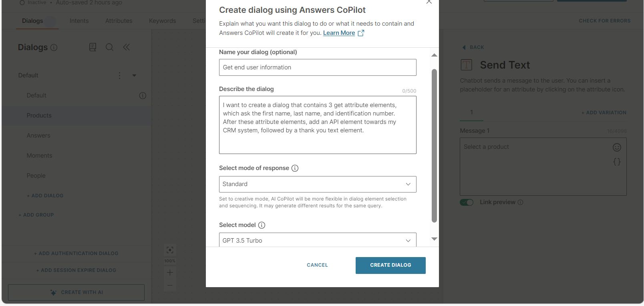Click the emoji picker in Message 1
Image resolution: width=644 pixels, height=306 pixels.
click(617, 147)
